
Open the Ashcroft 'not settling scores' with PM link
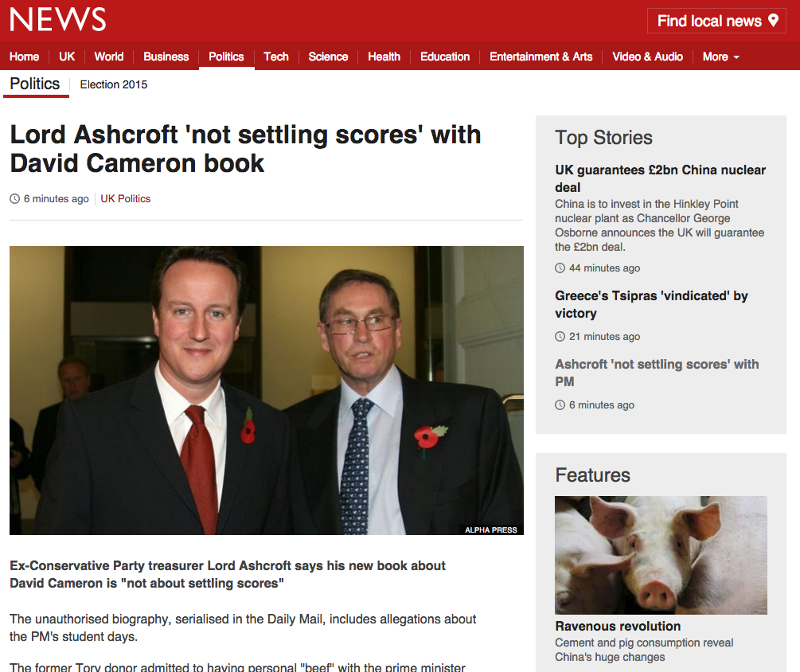tap(657, 373)
